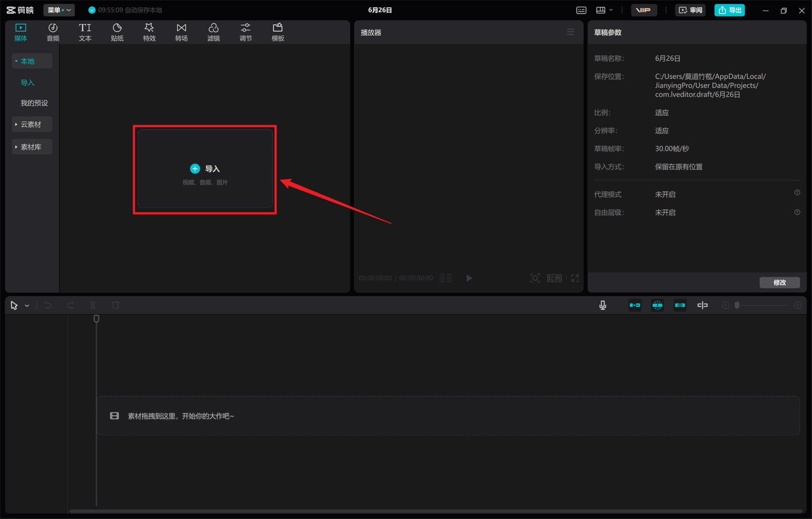Click the timeline playhead marker
812x519 pixels.
coord(96,319)
